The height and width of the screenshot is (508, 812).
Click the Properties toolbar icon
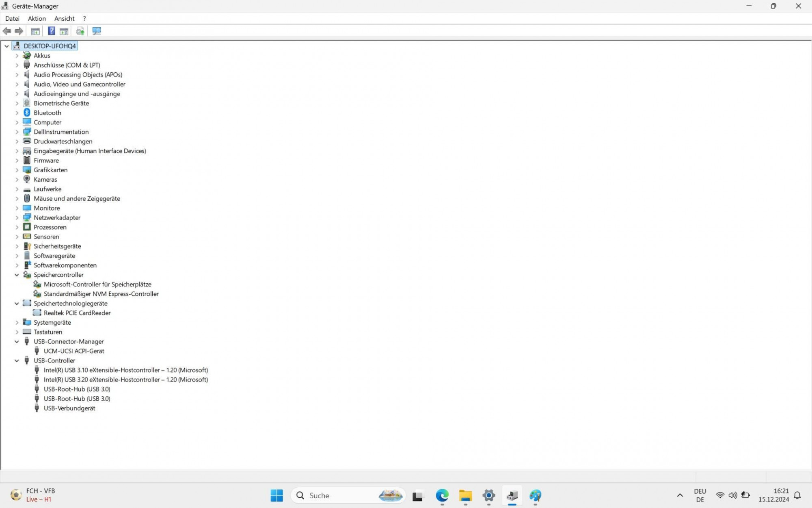pyautogui.click(x=35, y=31)
